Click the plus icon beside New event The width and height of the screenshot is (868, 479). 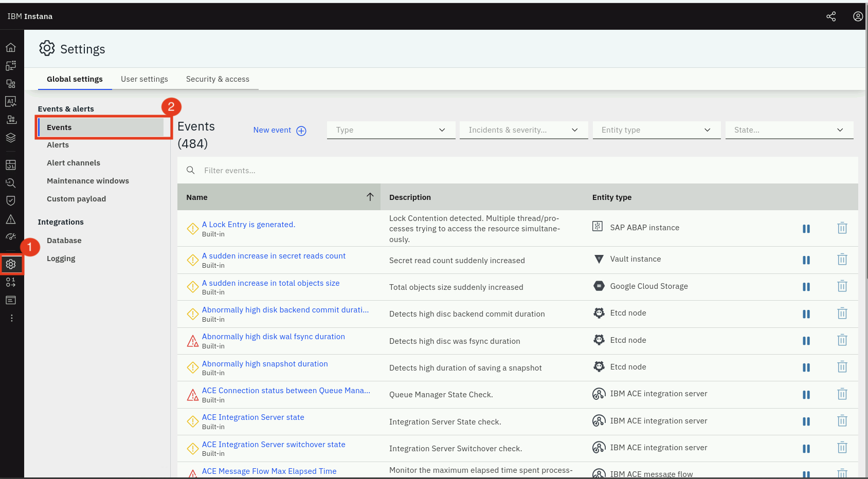[x=301, y=131]
